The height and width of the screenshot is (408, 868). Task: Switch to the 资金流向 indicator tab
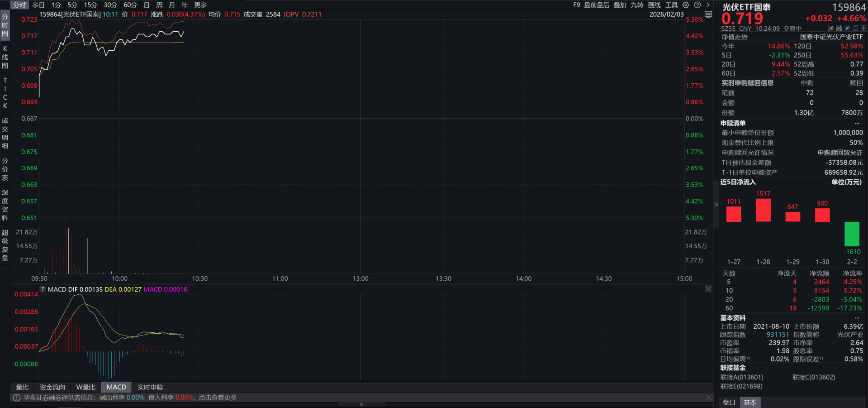point(52,387)
